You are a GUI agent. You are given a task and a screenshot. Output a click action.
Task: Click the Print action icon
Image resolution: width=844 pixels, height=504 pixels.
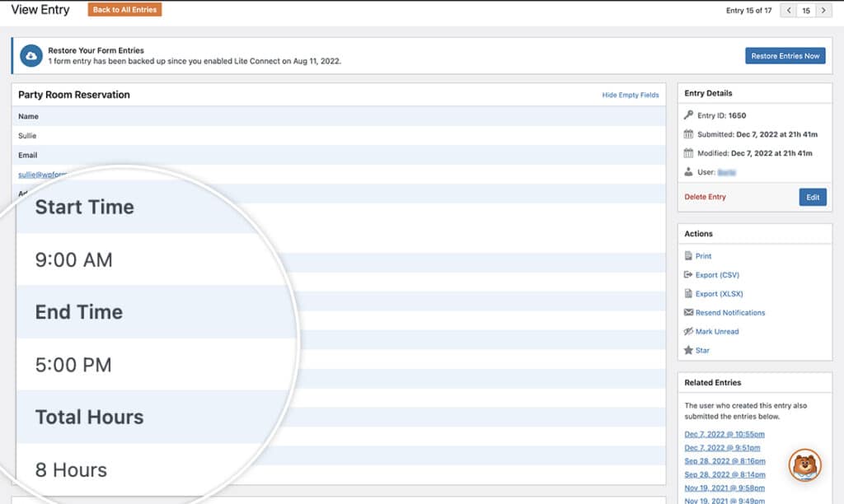[x=688, y=255]
